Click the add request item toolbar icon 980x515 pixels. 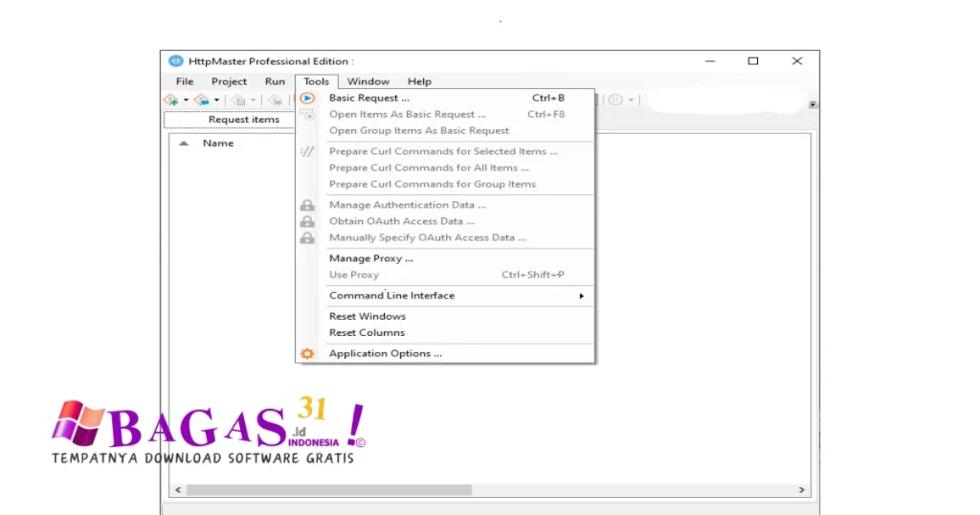point(171,100)
